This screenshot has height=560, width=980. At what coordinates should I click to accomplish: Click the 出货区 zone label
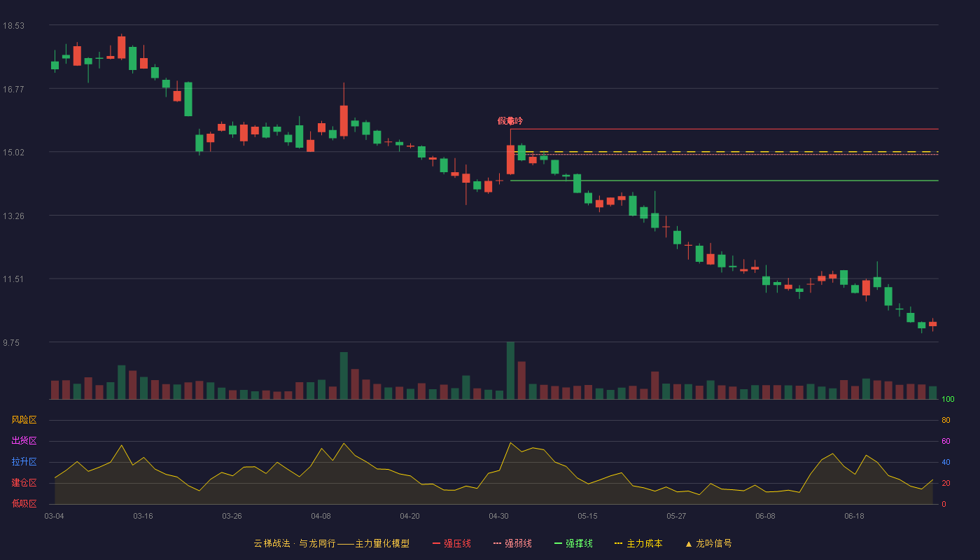[24, 441]
